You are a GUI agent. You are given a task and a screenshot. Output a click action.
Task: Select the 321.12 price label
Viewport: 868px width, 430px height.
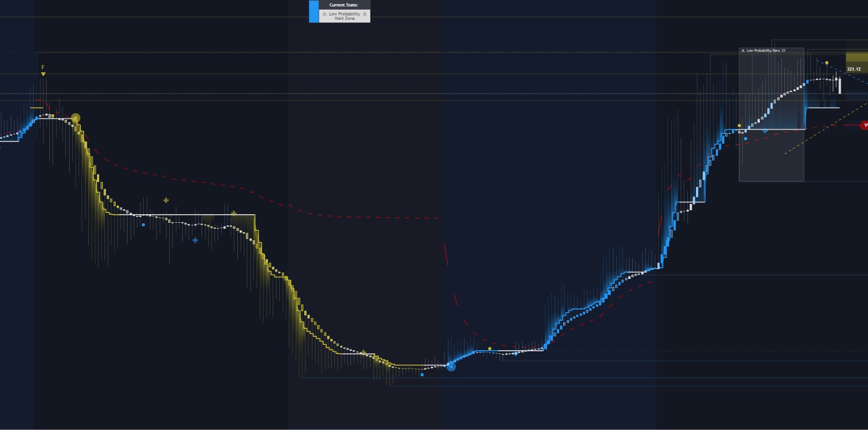[x=854, y=69]
